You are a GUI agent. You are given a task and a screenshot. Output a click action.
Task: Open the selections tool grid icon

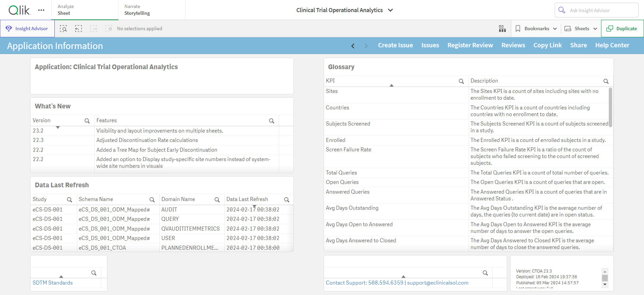502,29
